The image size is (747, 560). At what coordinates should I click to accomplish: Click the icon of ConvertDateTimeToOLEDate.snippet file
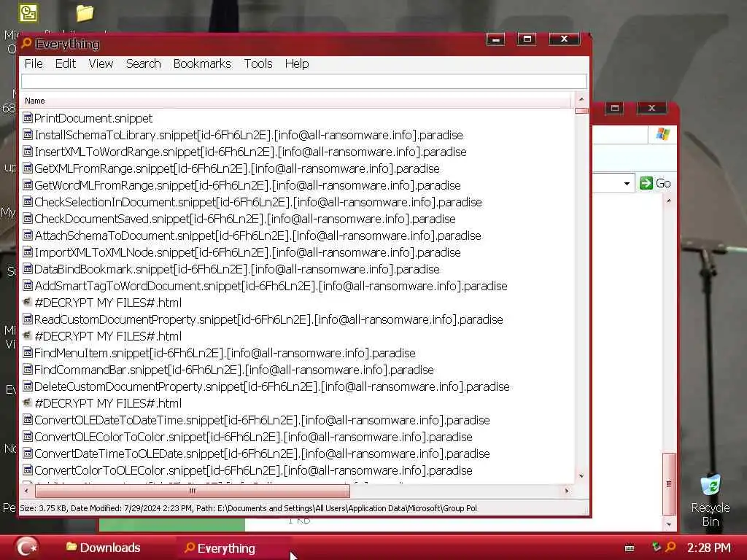coord(28,454)
